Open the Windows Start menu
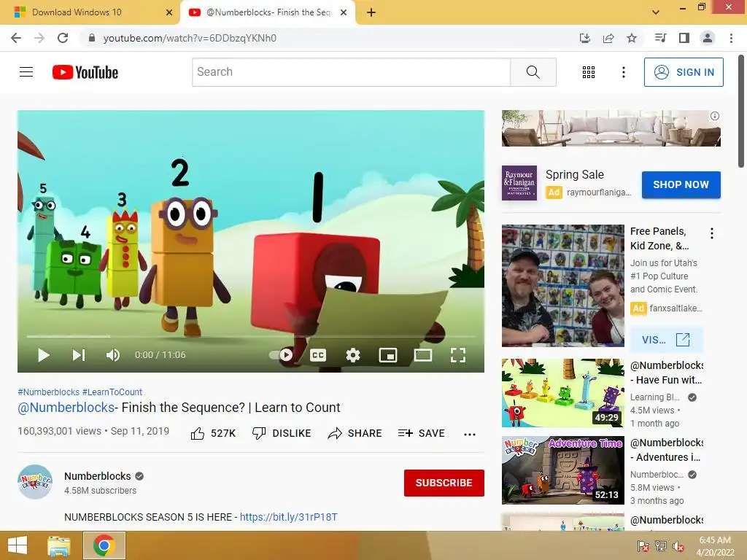The height and width of the screenshot is (560, 747). click(18, 545)
